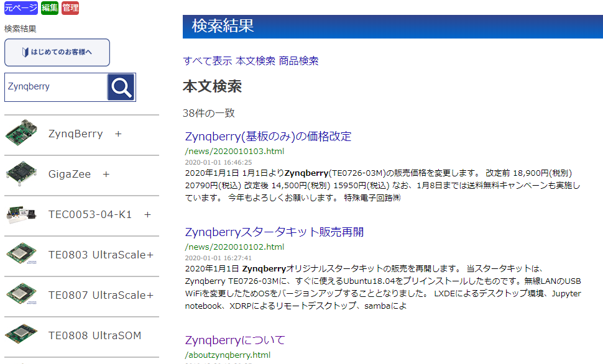
Task: Switch to the 本文検索 filter
Action: pyautogui.click(x=255, y=61)
